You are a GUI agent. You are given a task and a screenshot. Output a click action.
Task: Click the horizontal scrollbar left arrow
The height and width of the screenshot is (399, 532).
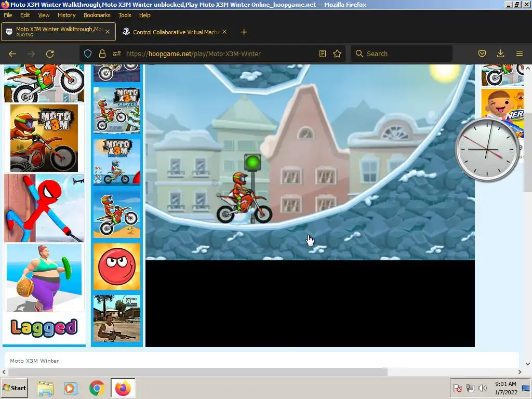pos(4,372)
